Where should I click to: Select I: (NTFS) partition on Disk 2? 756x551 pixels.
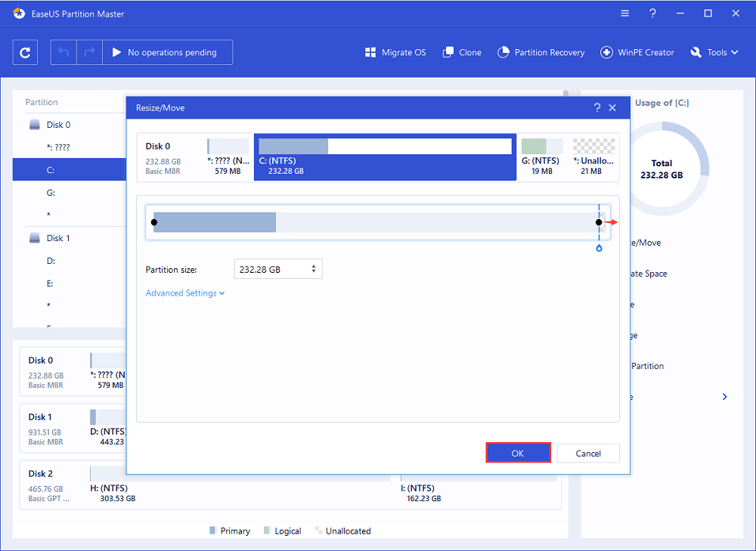479,485
